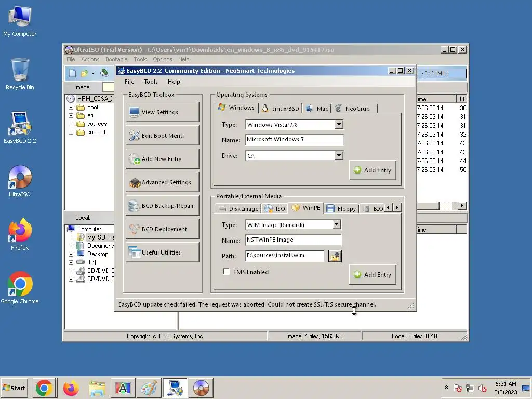Open My Computer desktop icon
532x399 pixels.
[x=20, y=21]
